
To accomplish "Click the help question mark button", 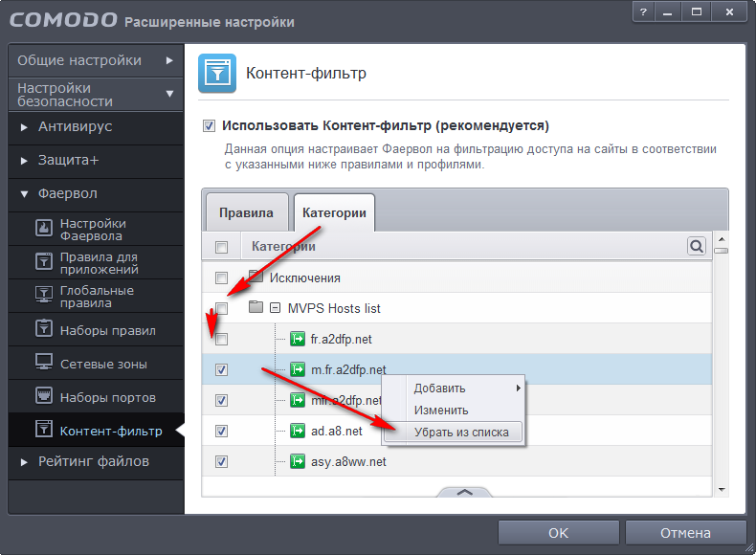I will click(643, 12).
